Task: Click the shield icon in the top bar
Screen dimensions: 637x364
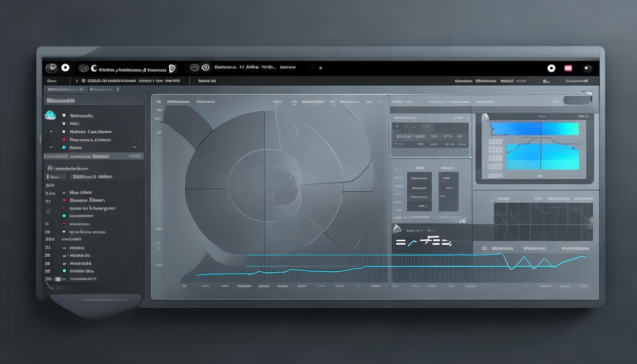Action: 172,68
